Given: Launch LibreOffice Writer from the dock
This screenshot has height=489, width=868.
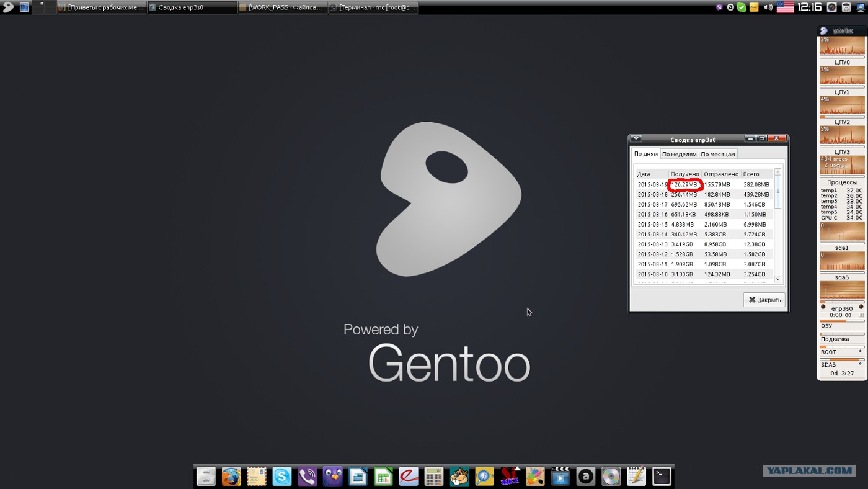Looking at the screenshot, I should (358, 477).
